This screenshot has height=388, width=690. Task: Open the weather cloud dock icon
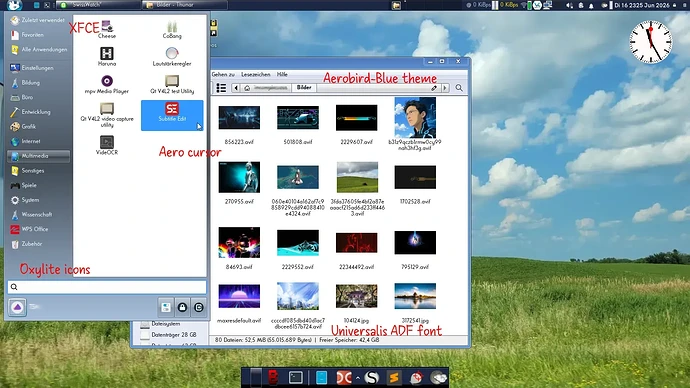[439, 377]
